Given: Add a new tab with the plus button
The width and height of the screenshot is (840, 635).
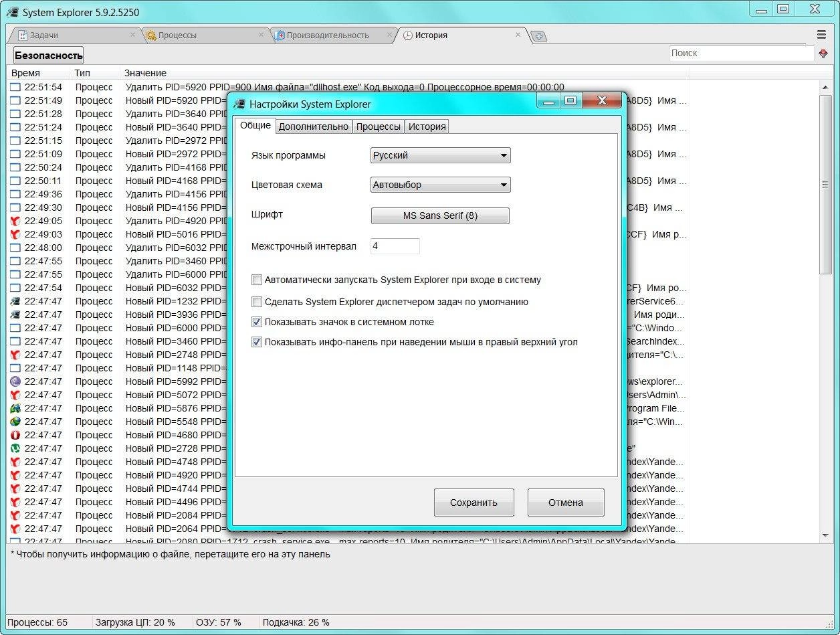Looking at the screenshot, I should [x=539, y=36].
